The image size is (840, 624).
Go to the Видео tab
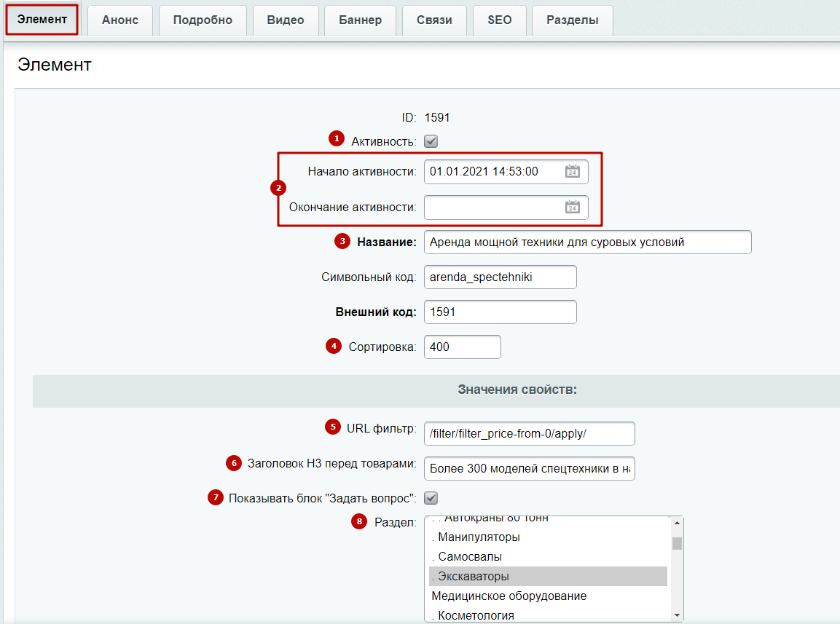(x=286, y=20)
